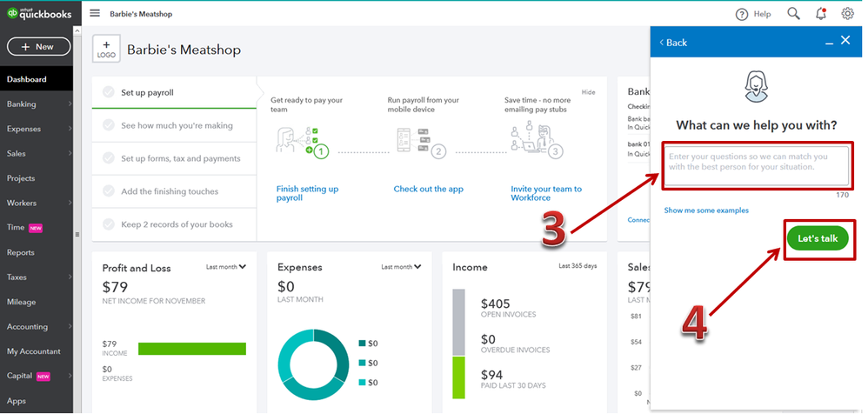Open My Accountant in the sidebar
Image resolution: width=868 pixels, height=414 pixels.
(36, 351)
